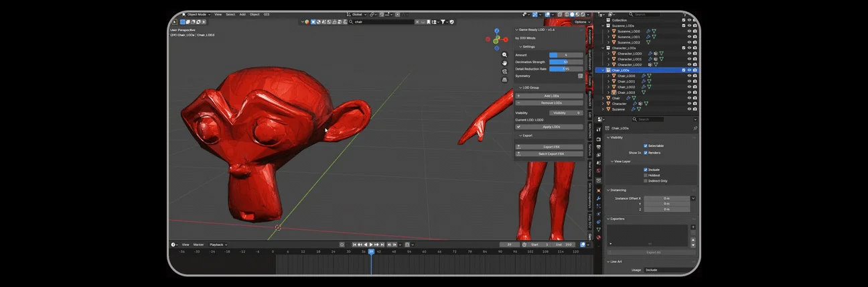This screenshot has width=868, height=287.
Task: Open the Object Mode dropdown
Action: click(x=195, y=14)
